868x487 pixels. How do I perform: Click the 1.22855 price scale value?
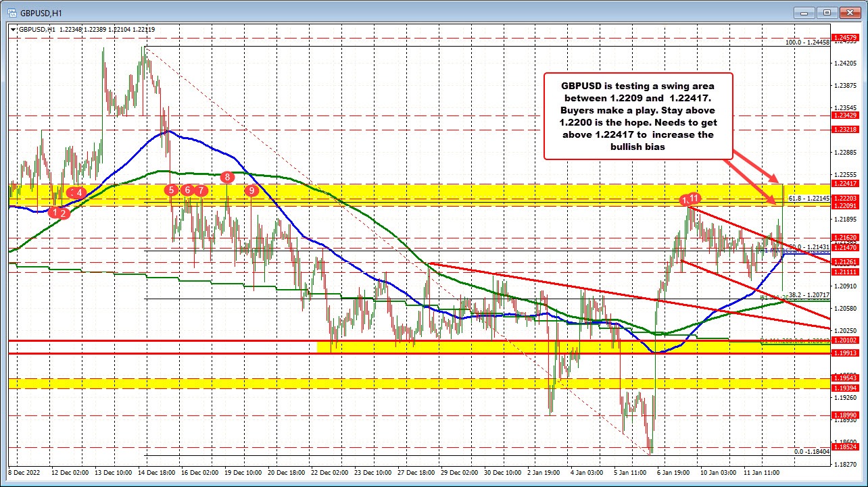tap(845, 153)
